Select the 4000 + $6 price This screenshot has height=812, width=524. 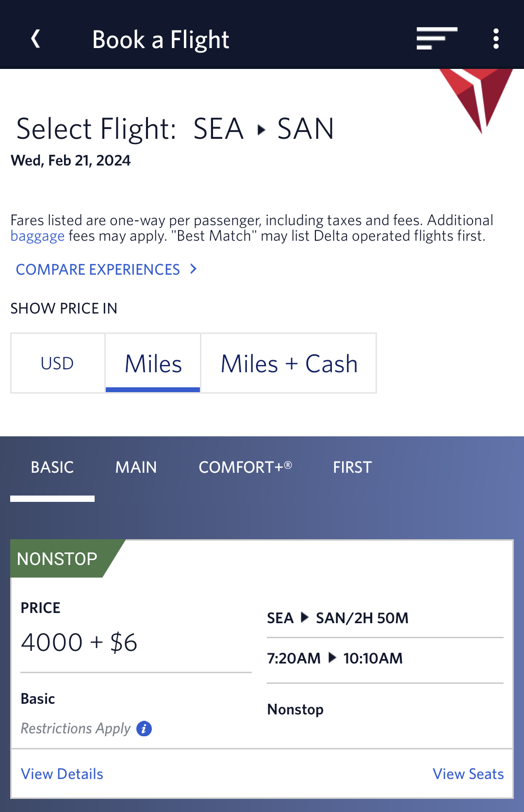[79, 643]
